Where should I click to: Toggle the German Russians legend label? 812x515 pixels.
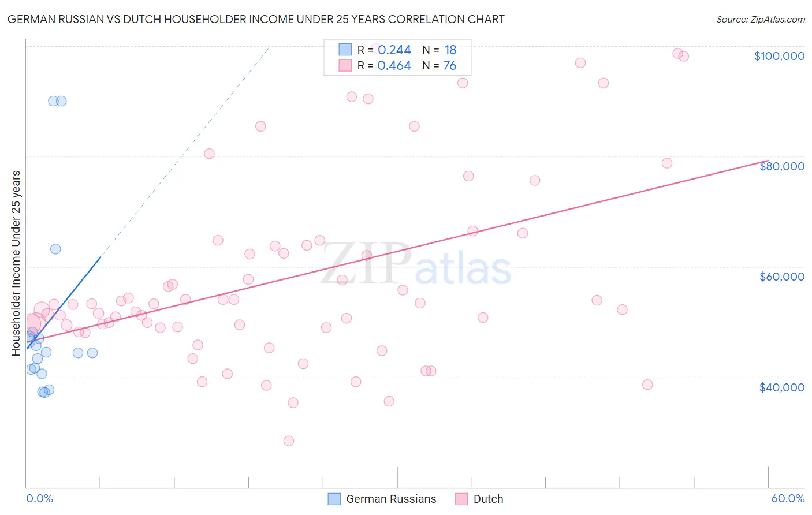pyautogui.click(x=391, y=499)
